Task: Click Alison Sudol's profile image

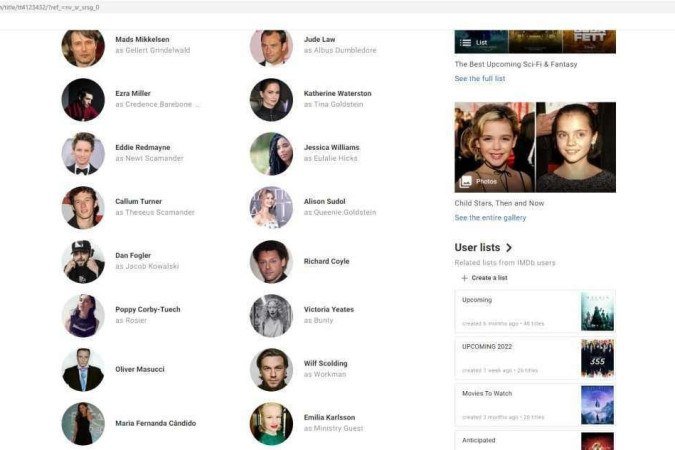Action: tap(271, 207)
